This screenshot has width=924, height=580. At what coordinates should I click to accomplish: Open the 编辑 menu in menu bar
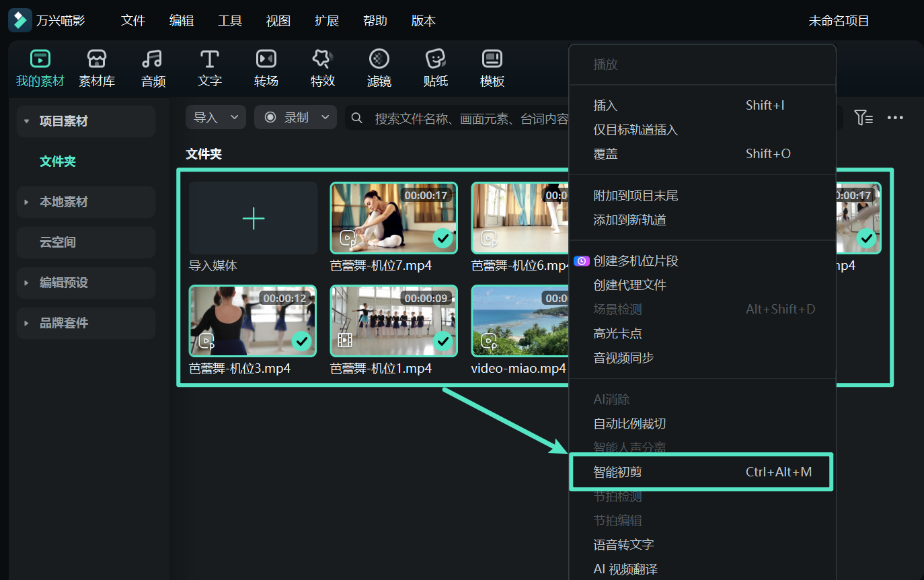click(x=182, y=21)
